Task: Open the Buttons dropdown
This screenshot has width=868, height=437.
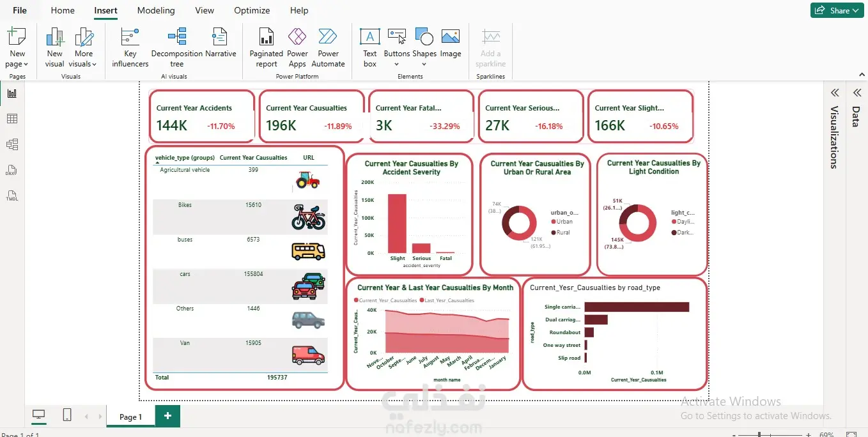Action: point(397,47)
